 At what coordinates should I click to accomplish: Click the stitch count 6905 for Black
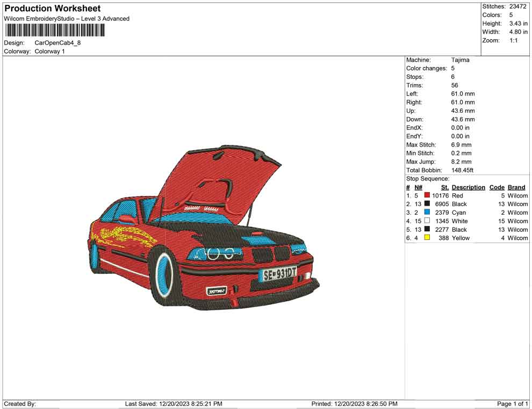click(442, 204)
